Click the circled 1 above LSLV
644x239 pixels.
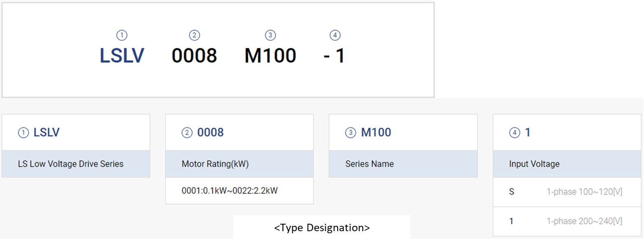tap(122, 35)
